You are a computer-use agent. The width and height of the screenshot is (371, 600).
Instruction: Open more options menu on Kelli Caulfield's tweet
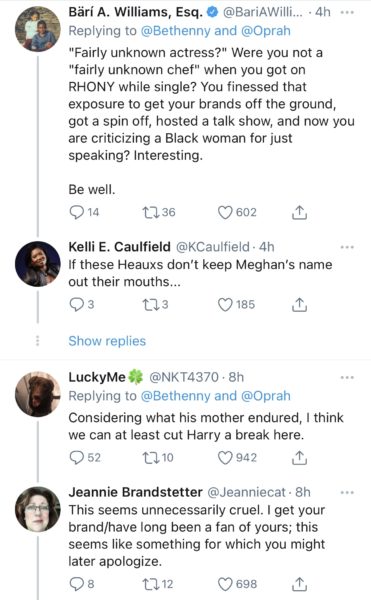[x=347, y=247]
